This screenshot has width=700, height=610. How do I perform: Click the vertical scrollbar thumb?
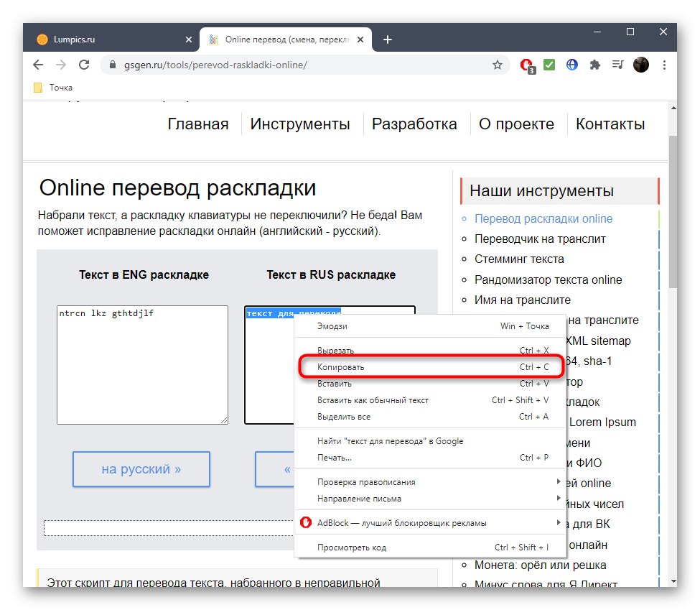(x=673, y=211)
